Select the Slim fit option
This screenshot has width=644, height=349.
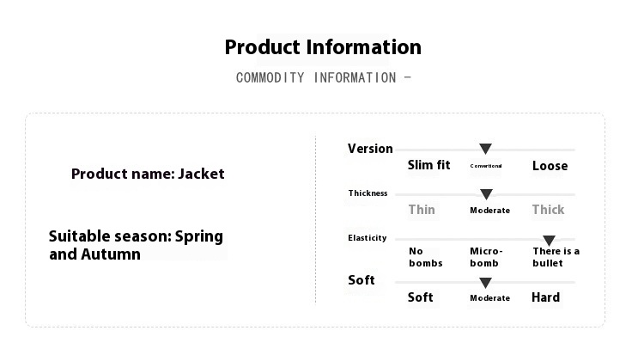pos(428,165)
